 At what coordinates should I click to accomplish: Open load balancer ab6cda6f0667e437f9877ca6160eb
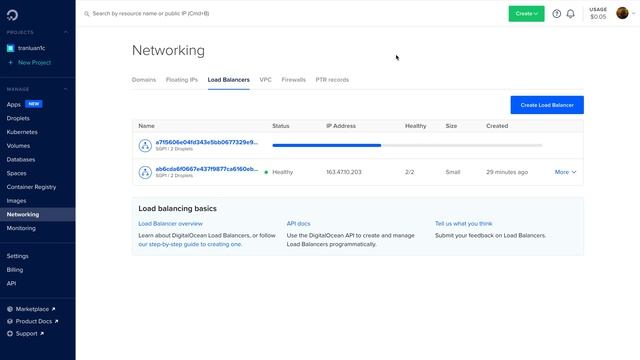207,169
